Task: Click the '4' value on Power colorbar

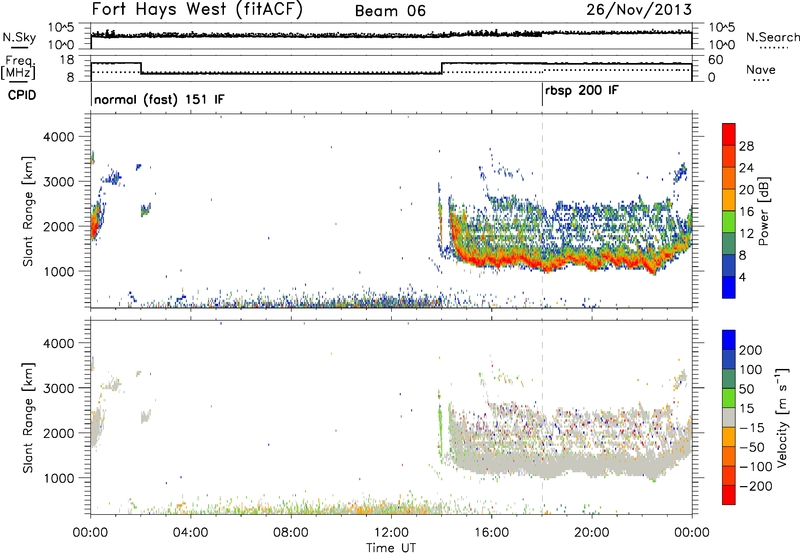Action: pos(743,277)
